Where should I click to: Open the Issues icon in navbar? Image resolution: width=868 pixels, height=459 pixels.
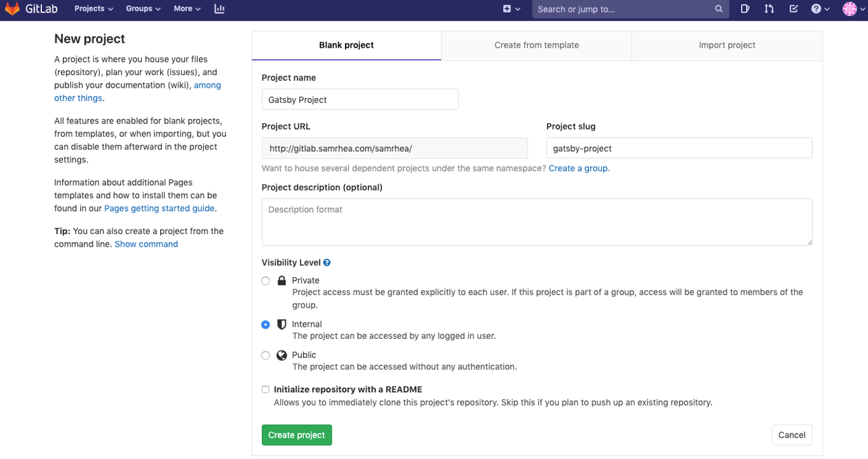tap(745, 9)
